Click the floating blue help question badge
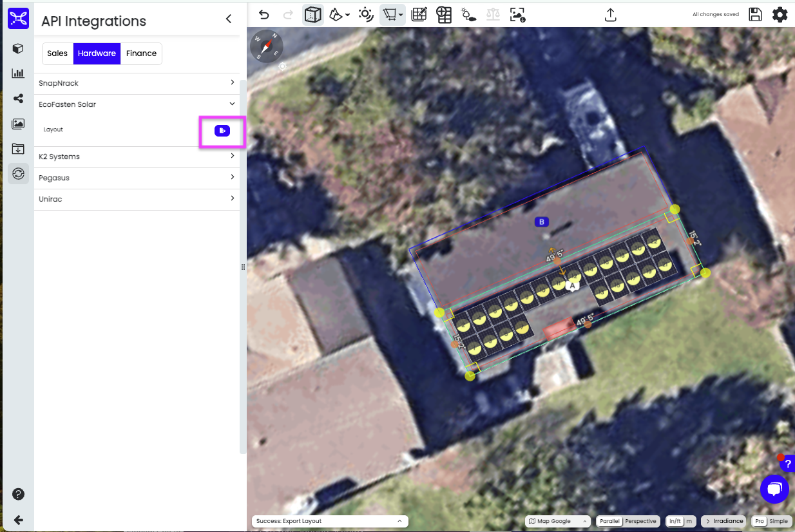The height and width of the screenshot is (532, 795). point(787,464)
